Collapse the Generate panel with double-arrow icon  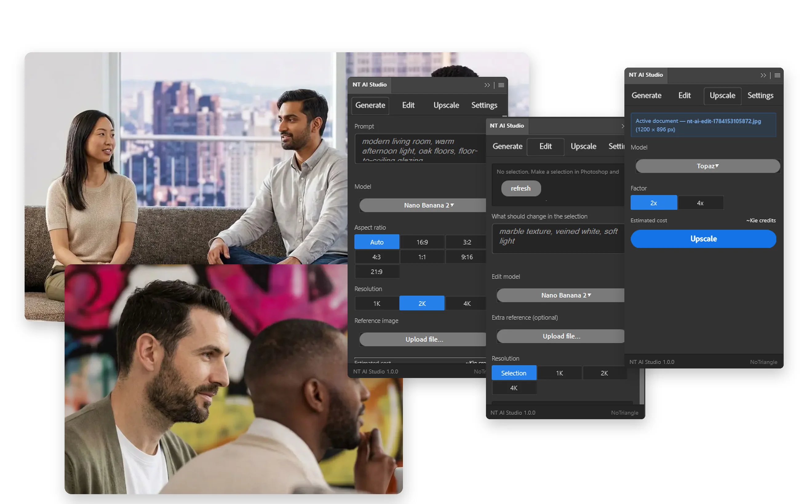(487, 85)
